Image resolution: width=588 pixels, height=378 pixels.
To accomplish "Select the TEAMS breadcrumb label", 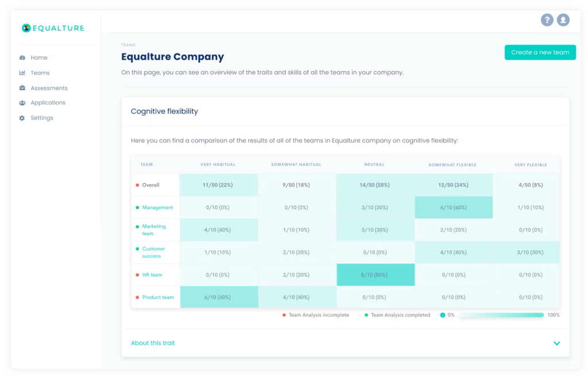I will point(128,45).
